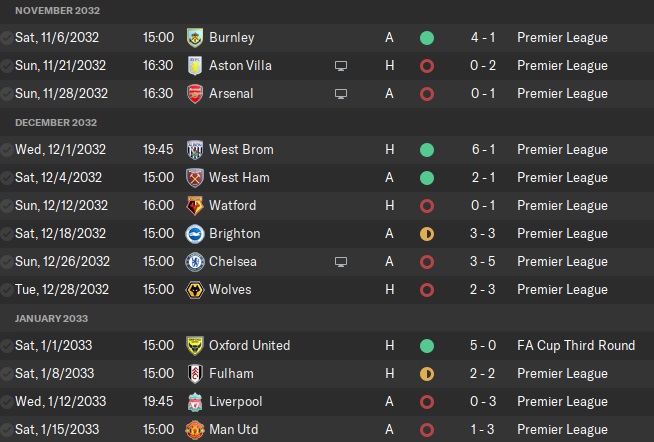Image resolution: width=654 pixels, height=442 pixels.
Task: Toggle the check circle for Sat, 1/8/2033
Action: 7,374
